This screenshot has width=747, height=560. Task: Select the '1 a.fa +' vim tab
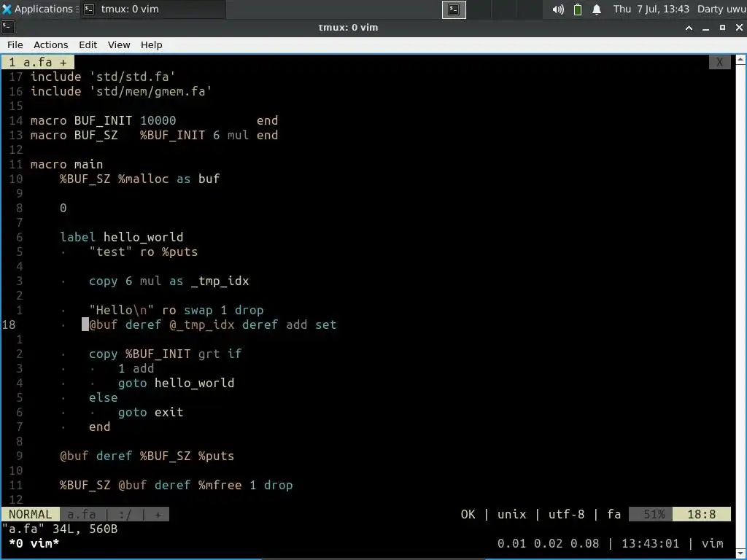(x=38, y=63)
